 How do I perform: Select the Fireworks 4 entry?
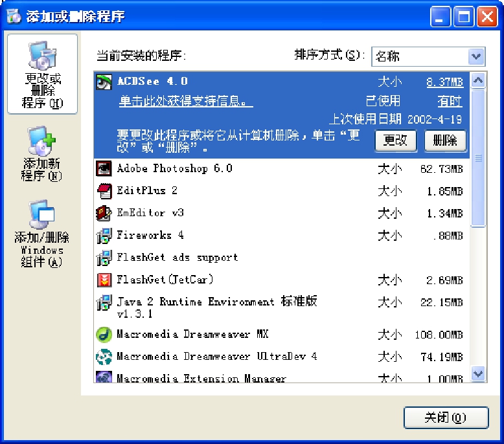(282, 236)
